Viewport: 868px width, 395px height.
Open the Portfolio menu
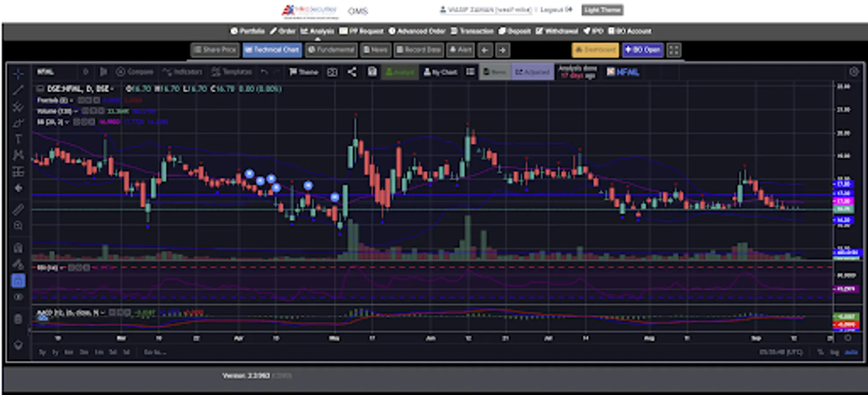click(248, 31)
